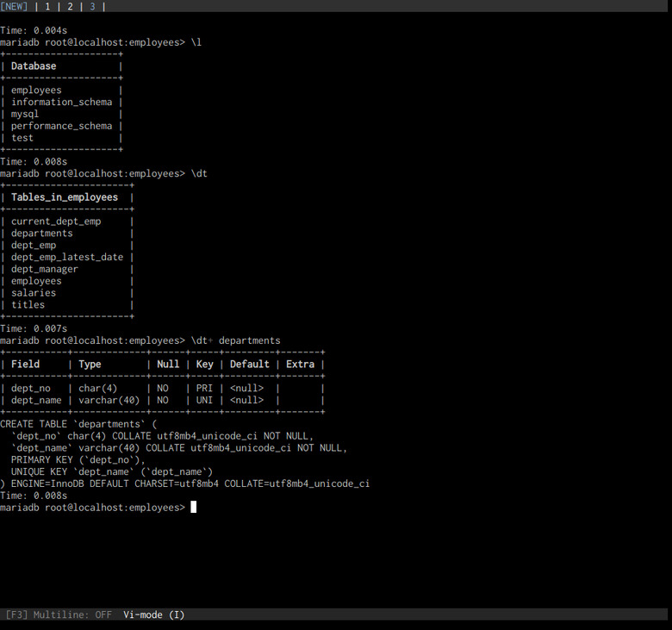The image size is (672, 630).
Task: Click the 'employees' row in tables list
Action: tap(36, 281)
